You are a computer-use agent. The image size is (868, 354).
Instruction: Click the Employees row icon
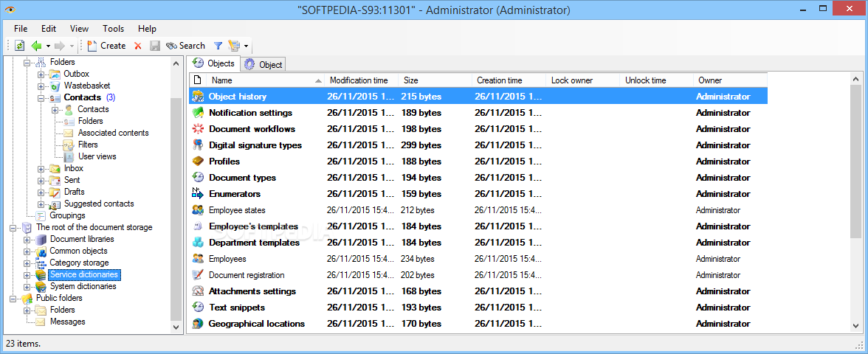point(198,259)
